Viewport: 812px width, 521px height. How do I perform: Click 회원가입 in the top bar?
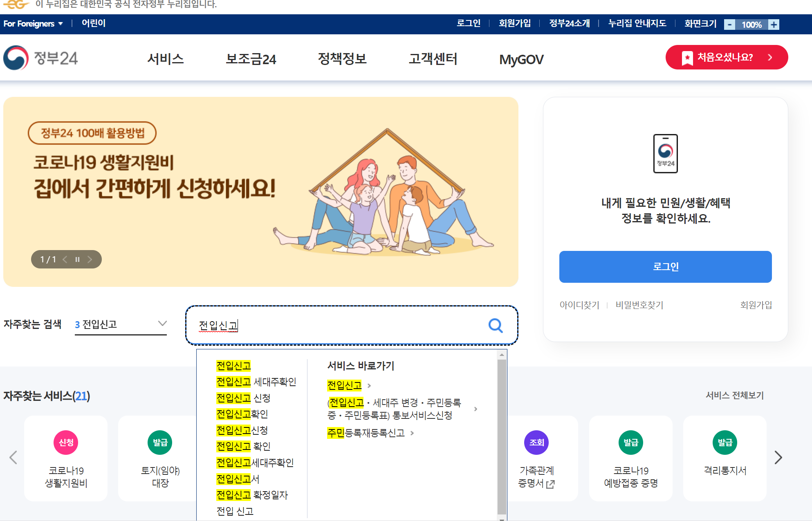(515, 23)
